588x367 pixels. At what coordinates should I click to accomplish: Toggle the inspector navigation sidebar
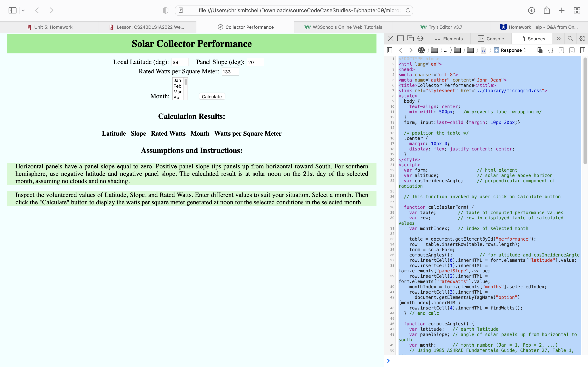point(390,50)
